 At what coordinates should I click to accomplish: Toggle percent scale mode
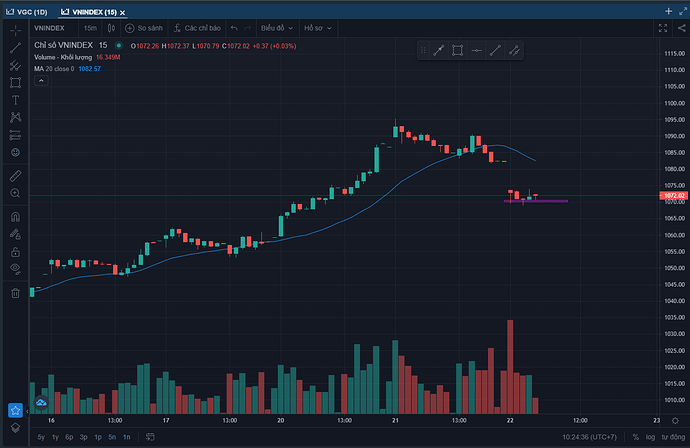point(635,437)
